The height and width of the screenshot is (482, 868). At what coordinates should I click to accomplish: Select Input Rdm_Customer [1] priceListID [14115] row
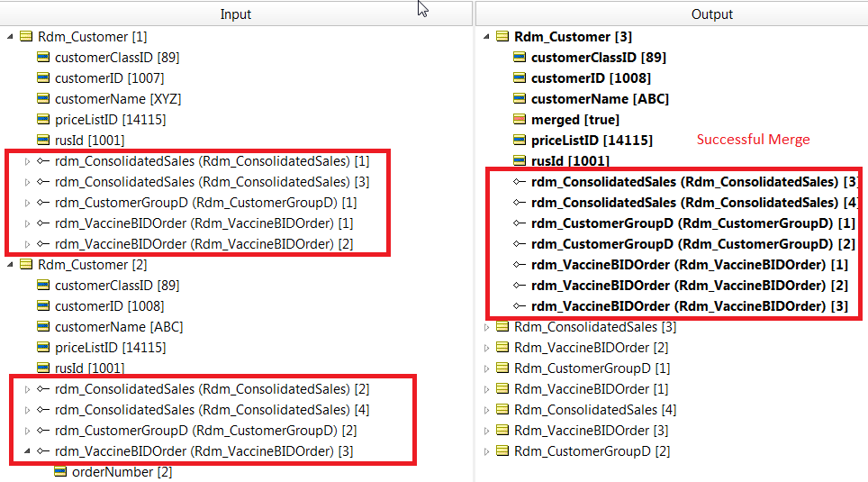(110, 120)
